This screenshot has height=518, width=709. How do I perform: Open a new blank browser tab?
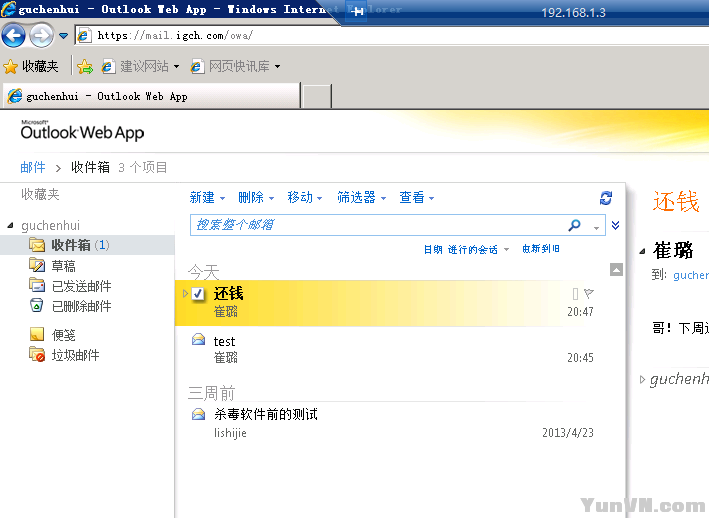coord(317,96)
